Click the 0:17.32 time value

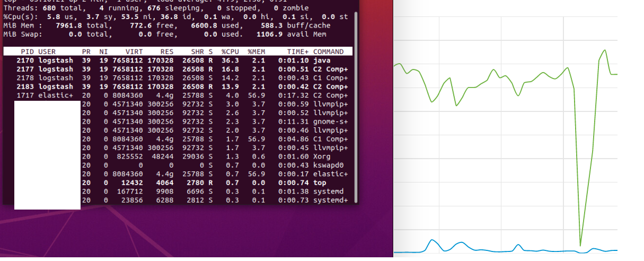(x=294, y=95)
